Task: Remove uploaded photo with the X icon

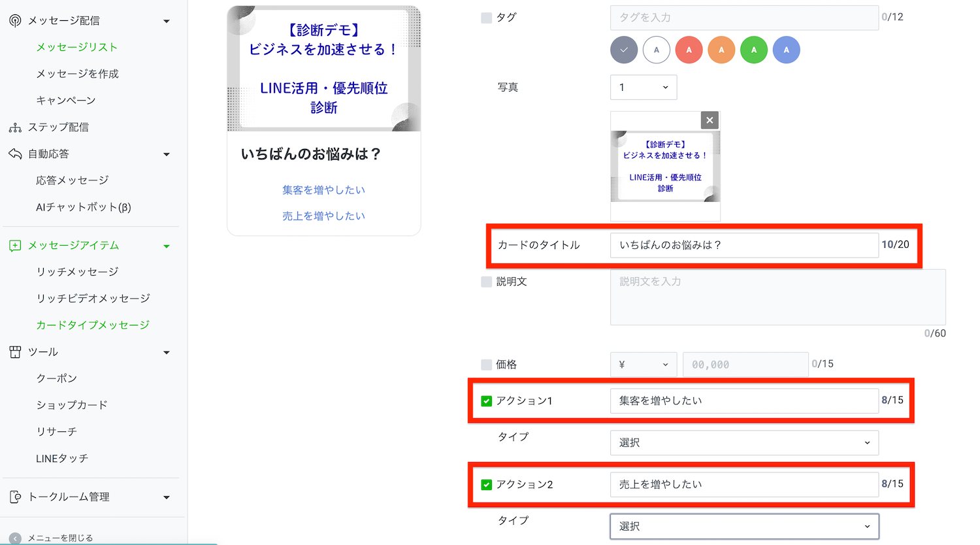Action: point(710,120)
